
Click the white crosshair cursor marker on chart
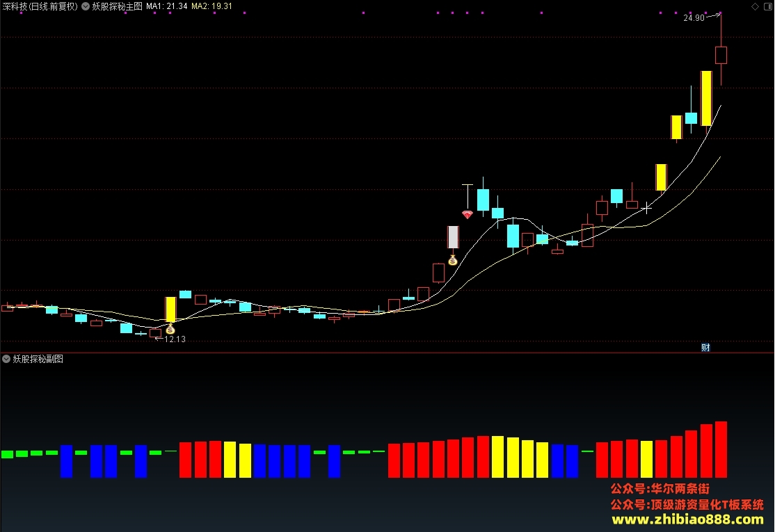[x=646, y=208]
